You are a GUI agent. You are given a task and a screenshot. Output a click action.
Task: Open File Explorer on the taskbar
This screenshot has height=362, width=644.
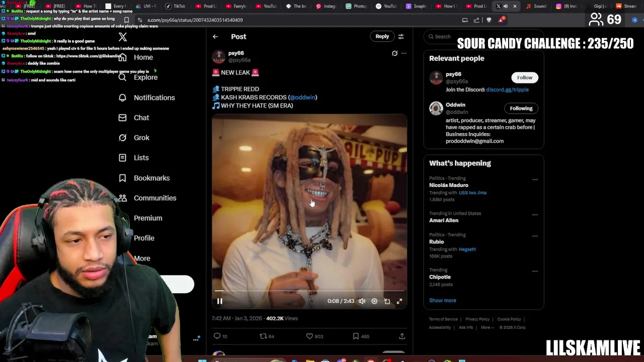pyautogui.click(x=310, y=360)
